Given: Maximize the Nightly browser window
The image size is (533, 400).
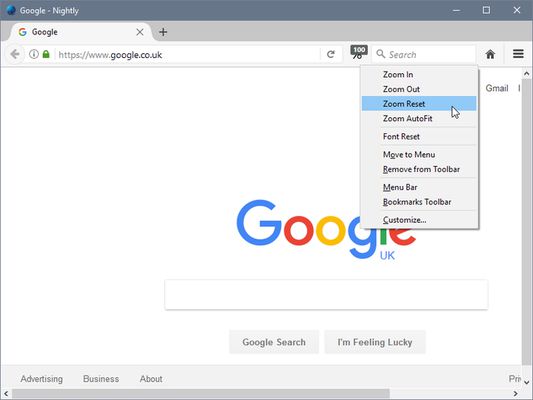Looking at the screenshot, I should (x=486, y=10).
